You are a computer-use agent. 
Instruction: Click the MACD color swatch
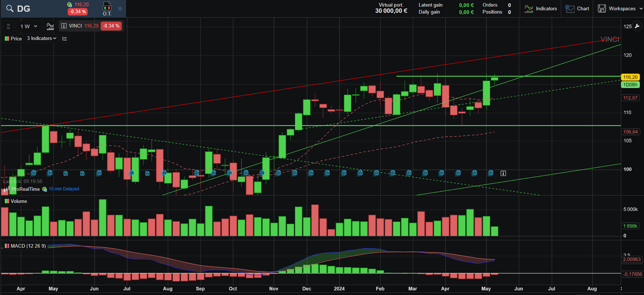pyautogui.click(x=7, y=246)
